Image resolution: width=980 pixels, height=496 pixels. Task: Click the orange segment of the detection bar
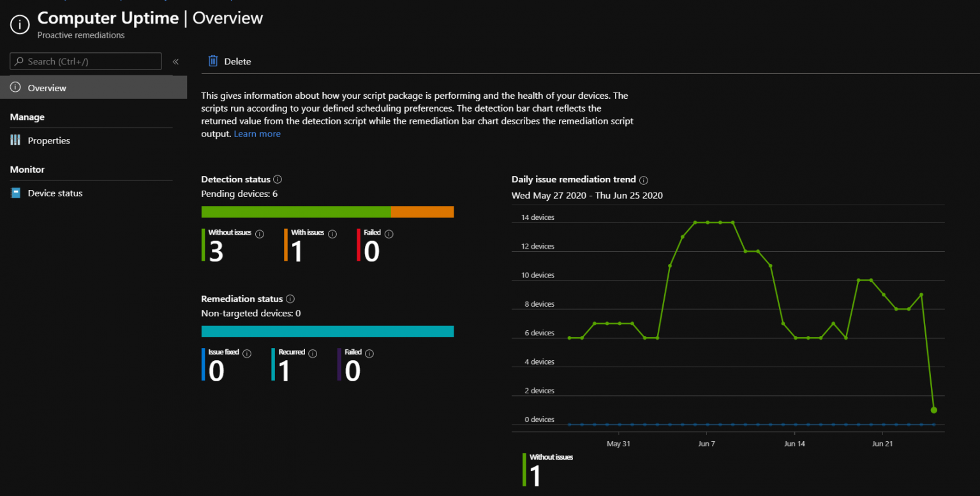coord(422,212)
